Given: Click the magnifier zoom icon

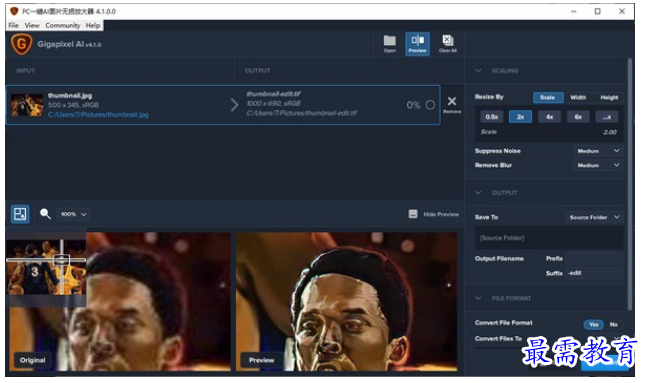Looking at the screenshot, I should pyautogui.click(x=45, y=214).
